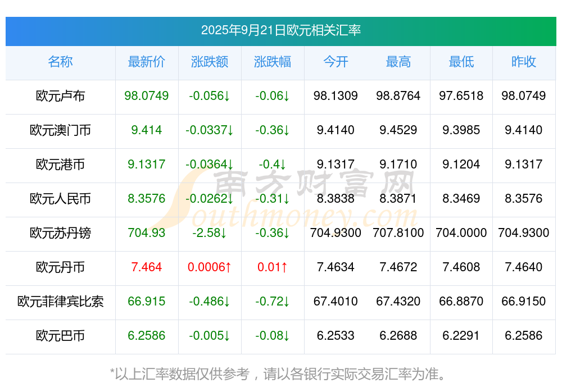Click the low value 7.4608

point(461,267)
